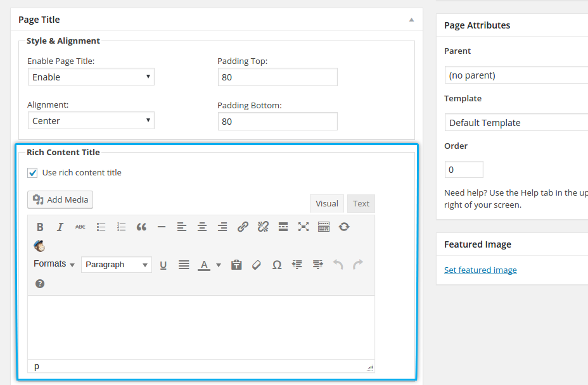
Task: Click the Set featured image link
Action: click(x=480, y=270)
